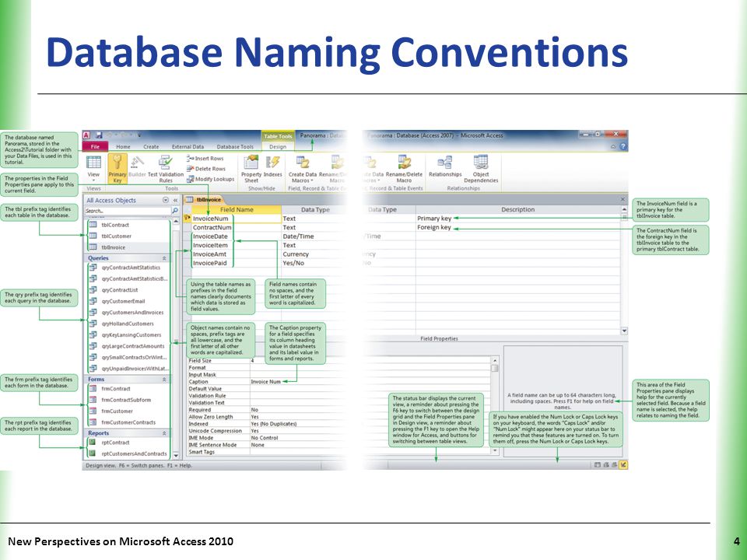Collapse the Reports group
The width and height of the screenshot is (747, 560).
click(164, 433)
